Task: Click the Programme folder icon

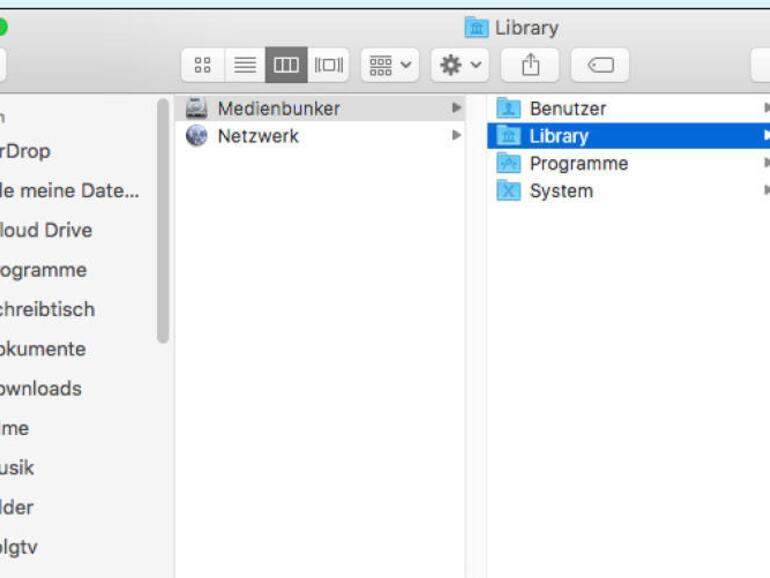Action: 508,163
